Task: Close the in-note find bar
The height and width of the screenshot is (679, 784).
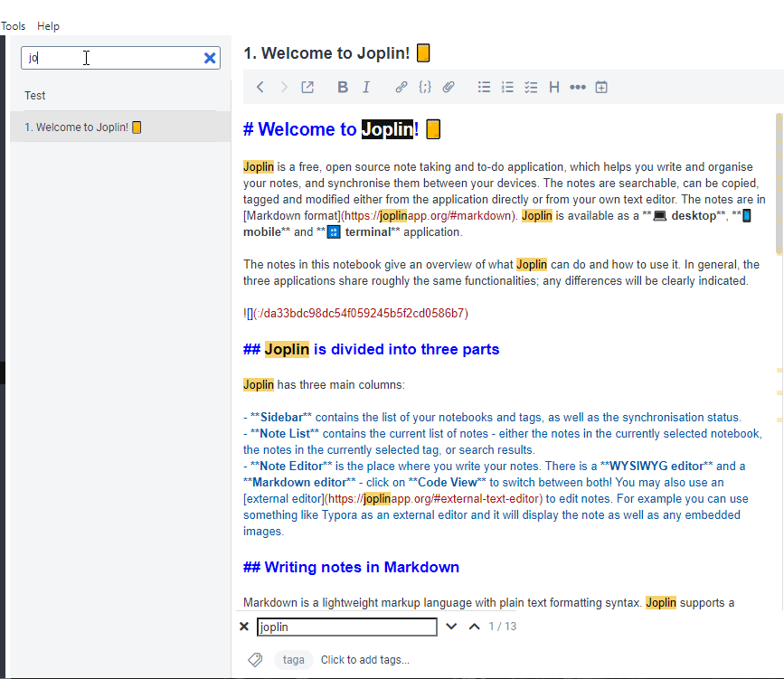Action: 244,627
